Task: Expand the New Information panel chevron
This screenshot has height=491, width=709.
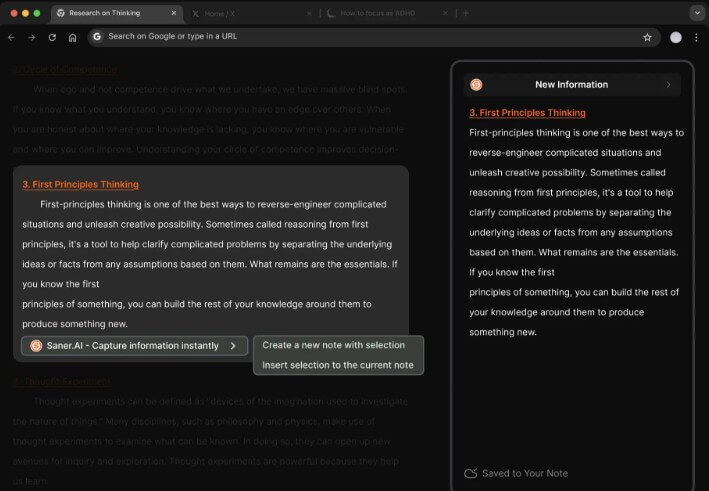Action: click(x=668, y=85)
